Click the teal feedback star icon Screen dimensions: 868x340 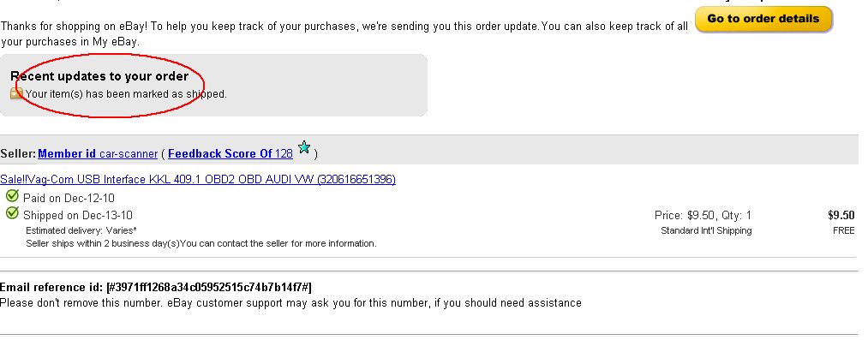(304, 147)
